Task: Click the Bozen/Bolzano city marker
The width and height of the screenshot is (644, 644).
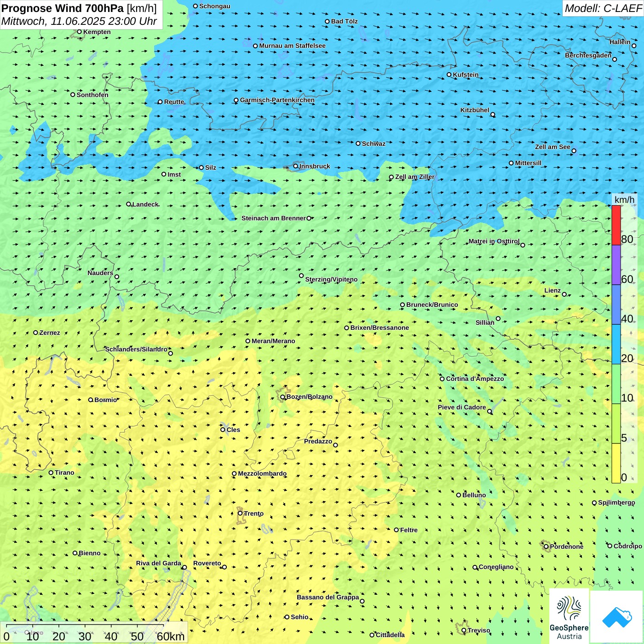Action: click(283, 397)
